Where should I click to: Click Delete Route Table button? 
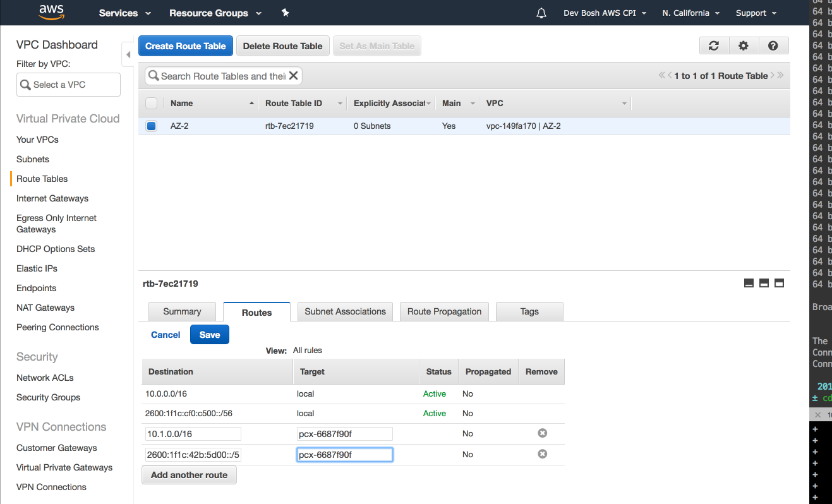(x=282, y=46)
